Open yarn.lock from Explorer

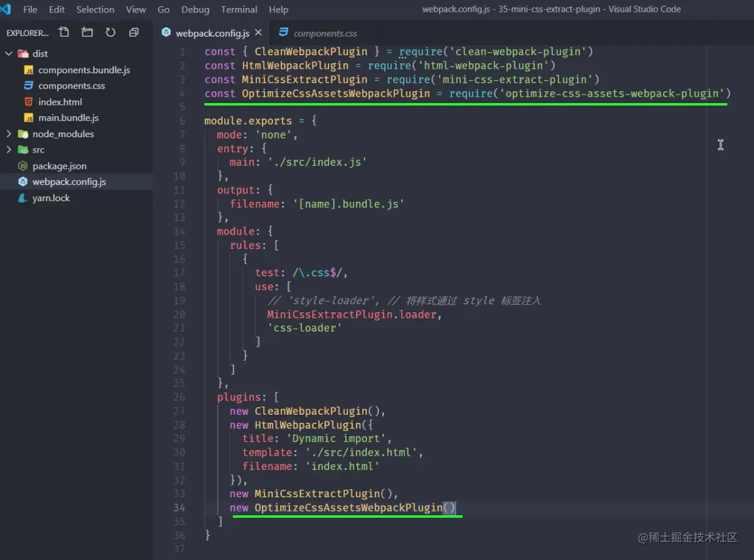coord(51,198)
